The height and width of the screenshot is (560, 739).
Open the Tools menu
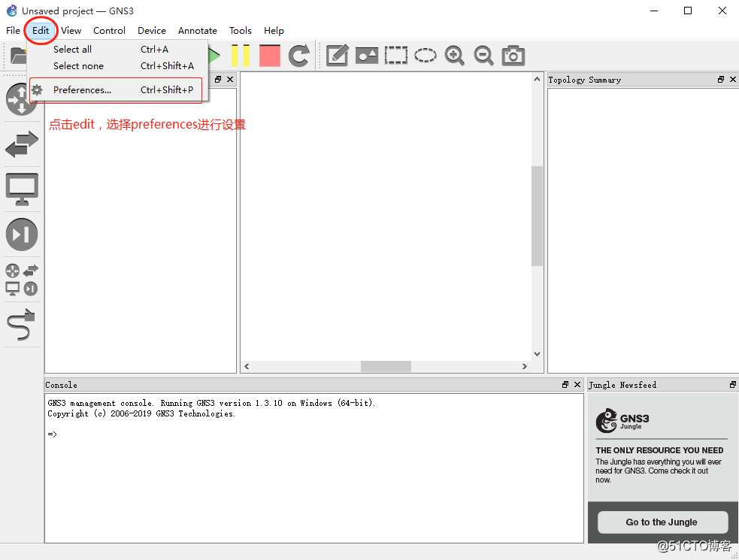[241, 31]
